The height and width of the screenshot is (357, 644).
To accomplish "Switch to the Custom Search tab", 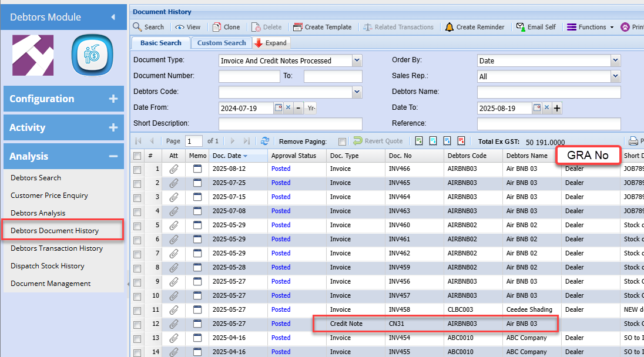I will (x=222, y=43).
